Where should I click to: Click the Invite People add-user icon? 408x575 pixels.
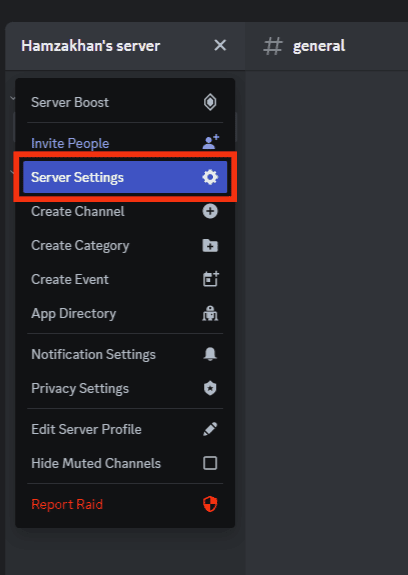pyautogui.click(x=211, y=142)
